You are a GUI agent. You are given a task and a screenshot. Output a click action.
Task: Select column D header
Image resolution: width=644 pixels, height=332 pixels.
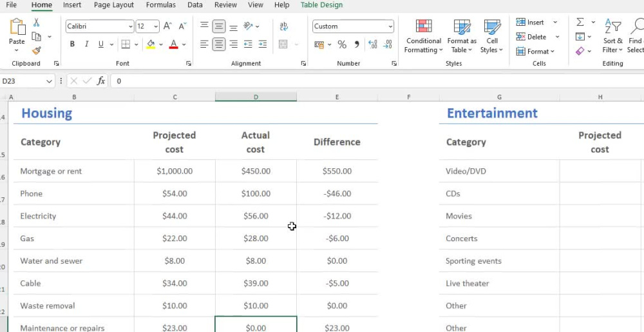tap(256, 97)
